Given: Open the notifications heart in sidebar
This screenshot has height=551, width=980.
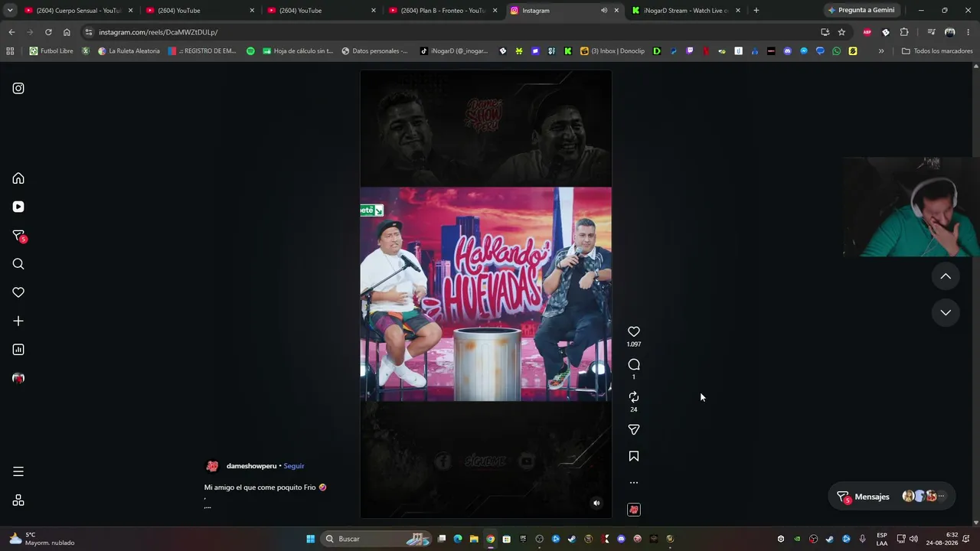Looking at the screenshot, I should [18, 292].
